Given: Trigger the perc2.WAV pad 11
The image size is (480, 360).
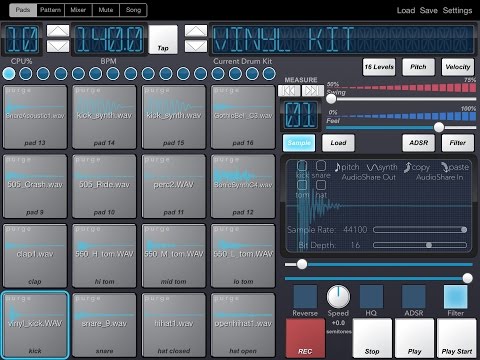Looking at the screenshot, I should click(174, 186).
